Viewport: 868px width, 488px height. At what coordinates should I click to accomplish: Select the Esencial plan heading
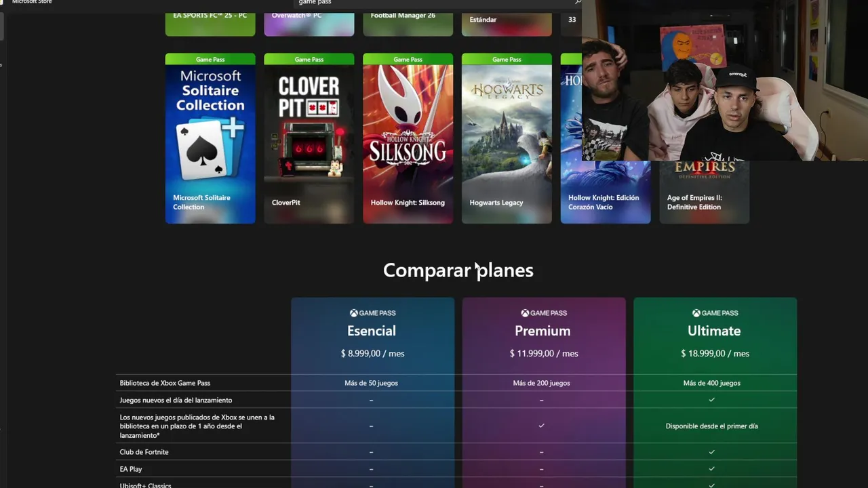[372, 331]
